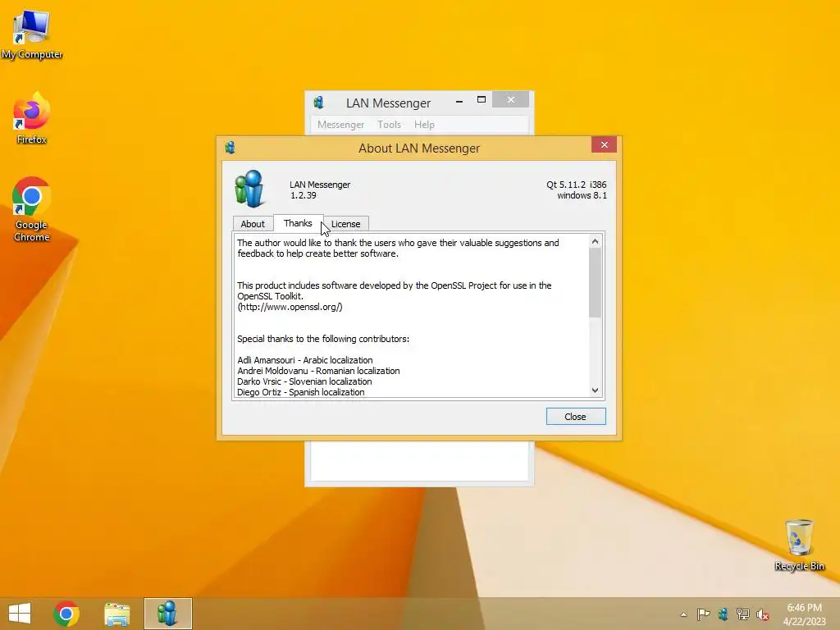Click 'Qt 5.11.2 i386' text
The height and width of the screenshot is (630, 840).
pos(577,185)
